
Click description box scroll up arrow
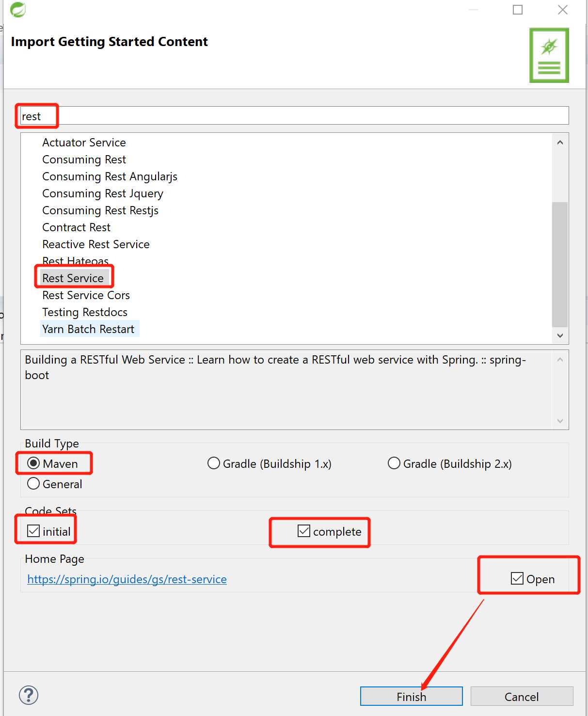[560, 360]
